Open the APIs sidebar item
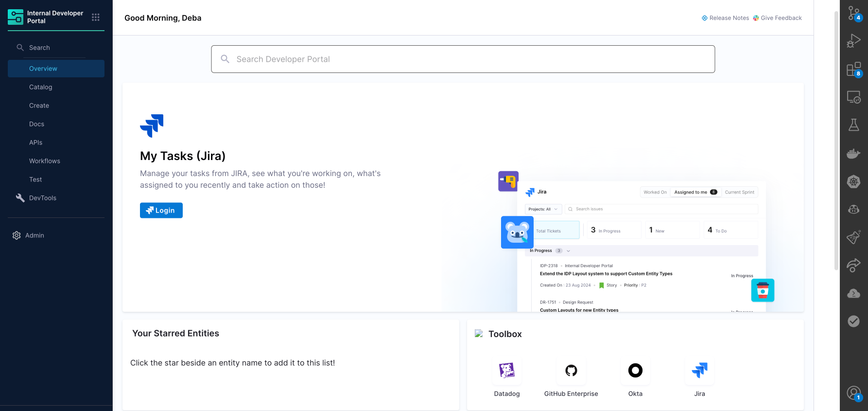 [36, 143]
